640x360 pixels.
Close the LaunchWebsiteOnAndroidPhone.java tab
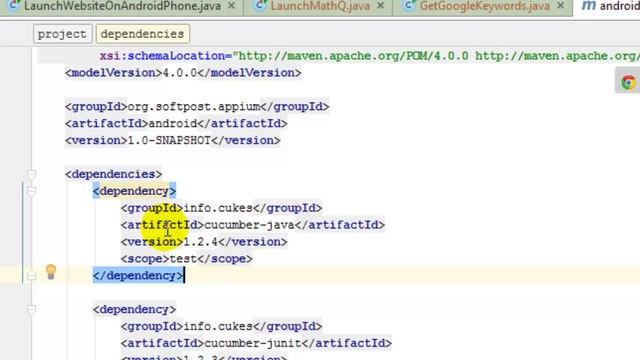(x=231, y=6)
